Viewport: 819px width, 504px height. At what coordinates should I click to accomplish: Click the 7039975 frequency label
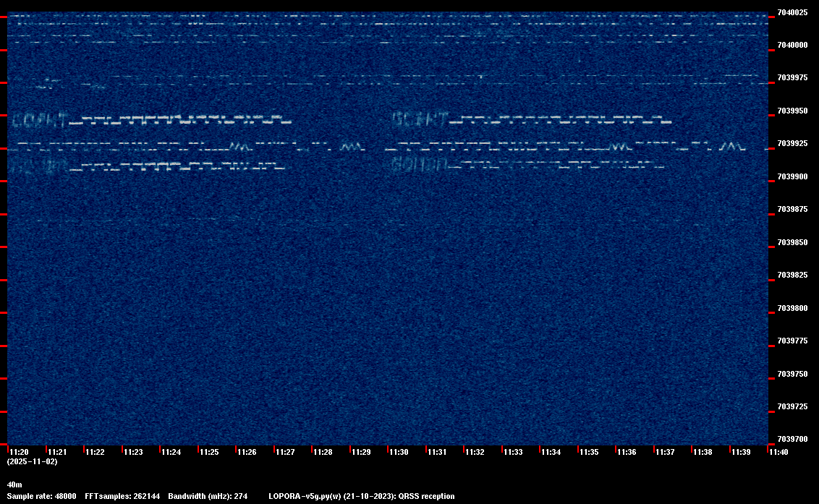click(792, 78)
